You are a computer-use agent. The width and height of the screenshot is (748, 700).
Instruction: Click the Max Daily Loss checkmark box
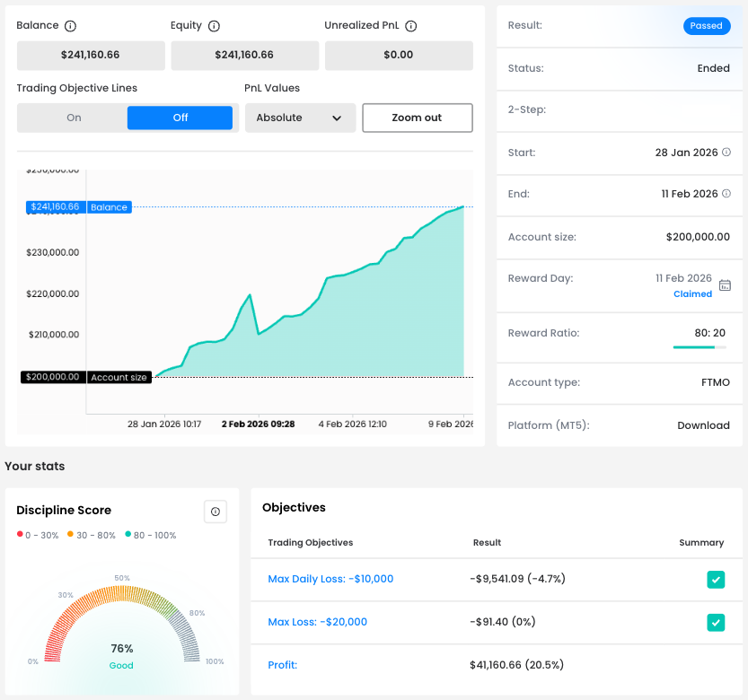point(716,580)
